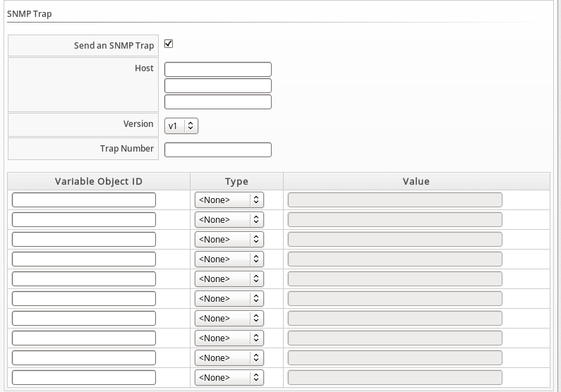Click the first Host input field
Screen dimensions: 561x392
click(217, 69)
